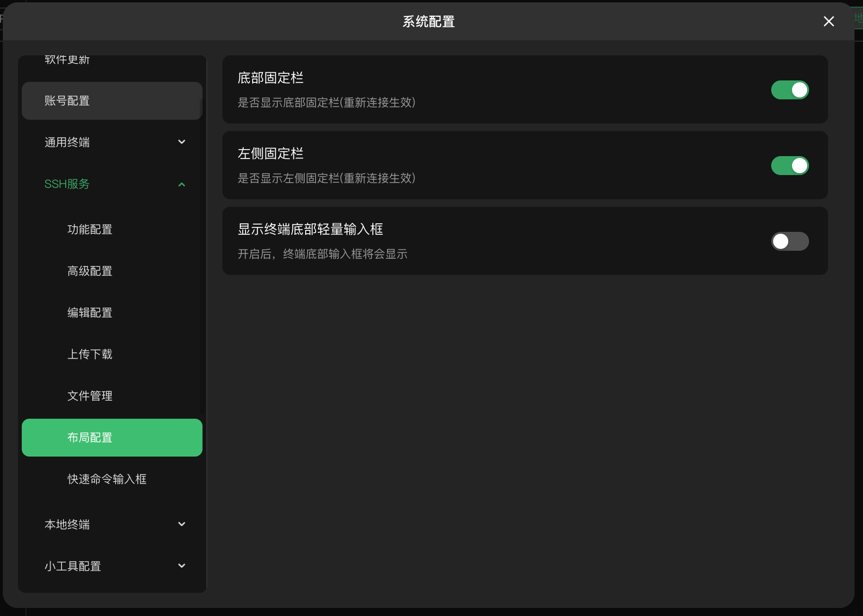Open the 快速命令输入框 settings
The height and width of the screenshot is (616, 863).
[x=107, y=479]
